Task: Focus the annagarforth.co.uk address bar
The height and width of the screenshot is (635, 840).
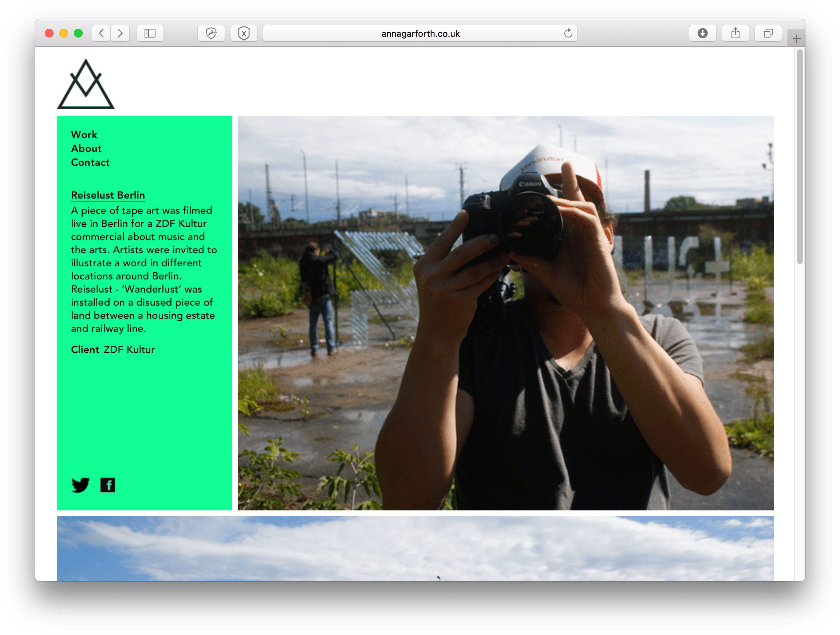Action: click(420, 34)
